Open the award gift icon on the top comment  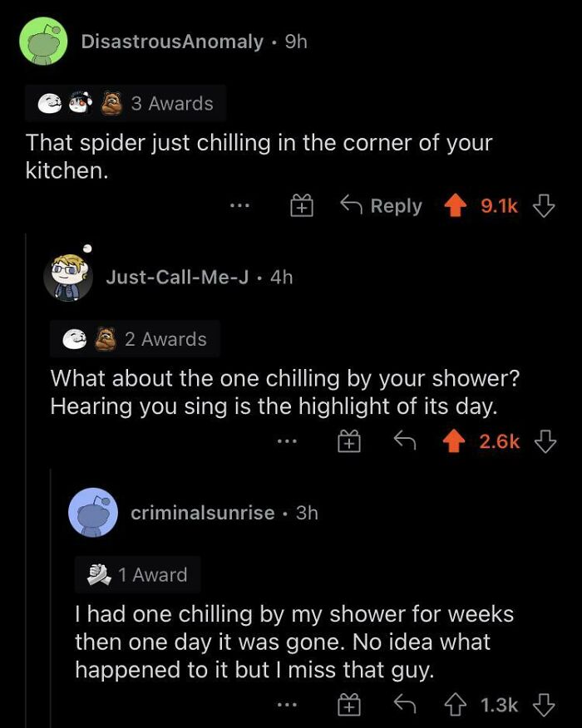tap(303, 205)
